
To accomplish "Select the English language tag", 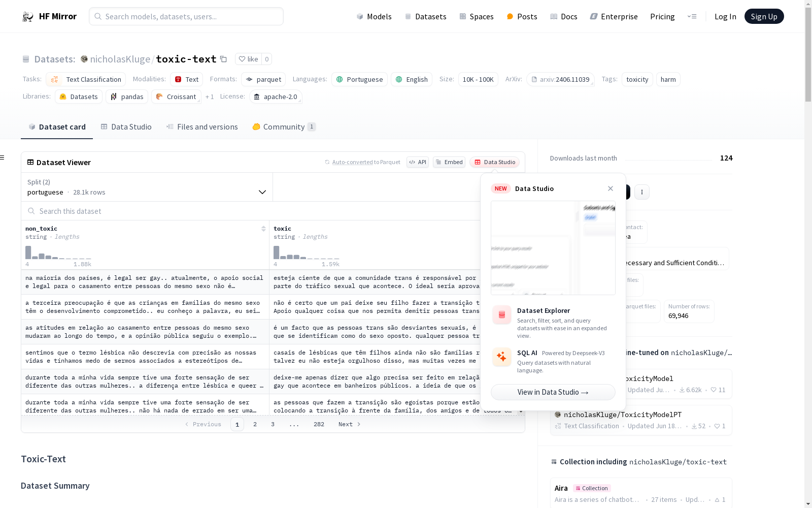I will tap(412, 79).
